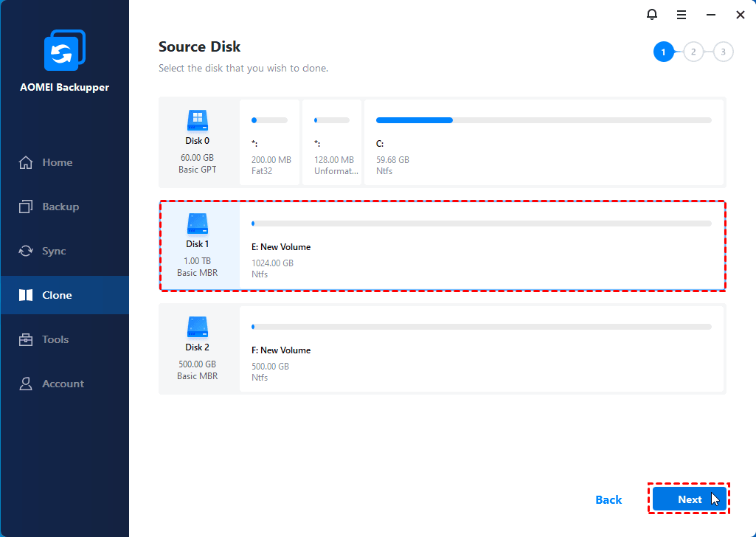Click the Account person icon
Image resolution: width=756 pixels, height=537 pixels.
point(26,384)
